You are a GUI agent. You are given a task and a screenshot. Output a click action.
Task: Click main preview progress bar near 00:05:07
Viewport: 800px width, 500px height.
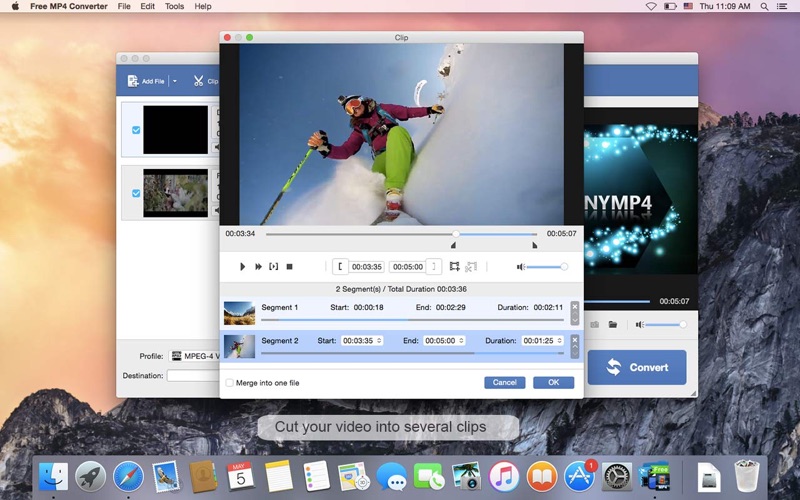[617, 302]
